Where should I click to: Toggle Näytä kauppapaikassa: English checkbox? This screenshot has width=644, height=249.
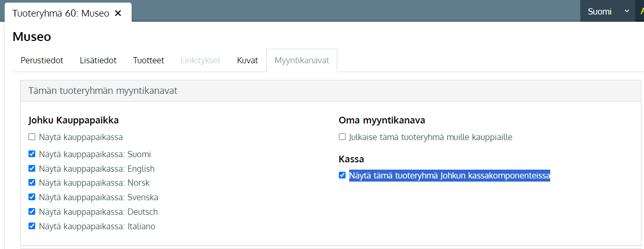[x=32, y=169]
